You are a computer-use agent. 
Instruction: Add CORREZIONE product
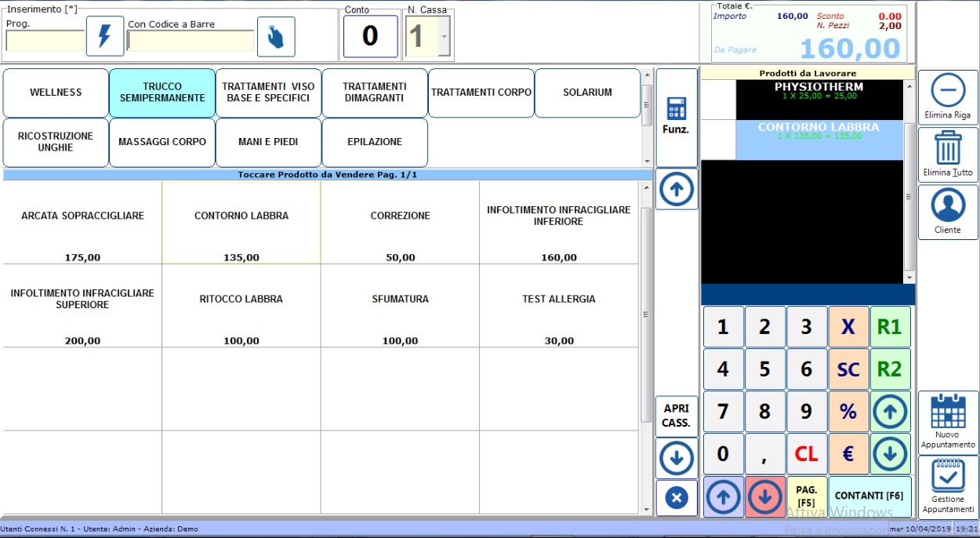(400, 223)
